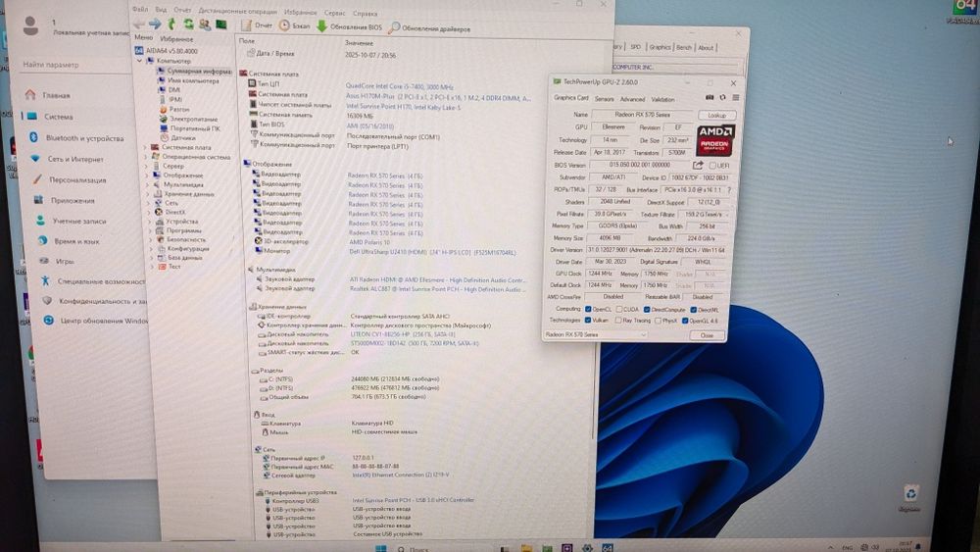
Task: Click the bus interface question mark in GPU-Z
Action: coord(729,189)
